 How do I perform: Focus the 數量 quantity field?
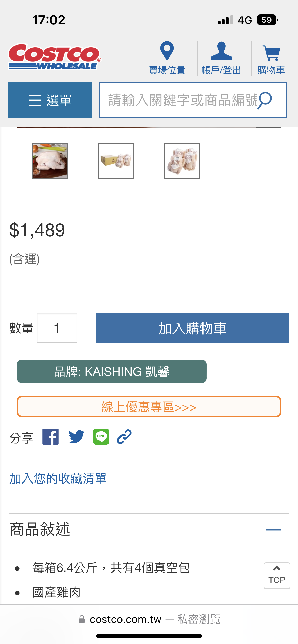click(57, 328)
